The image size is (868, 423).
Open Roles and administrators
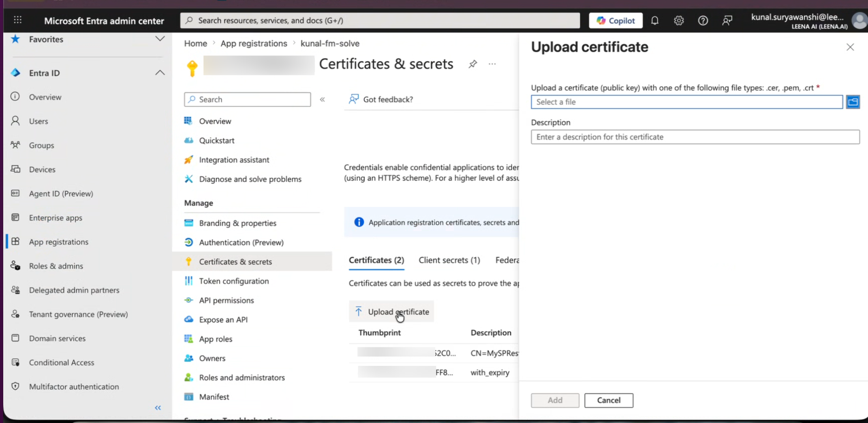pyautogui.click(x=242, y=377)
